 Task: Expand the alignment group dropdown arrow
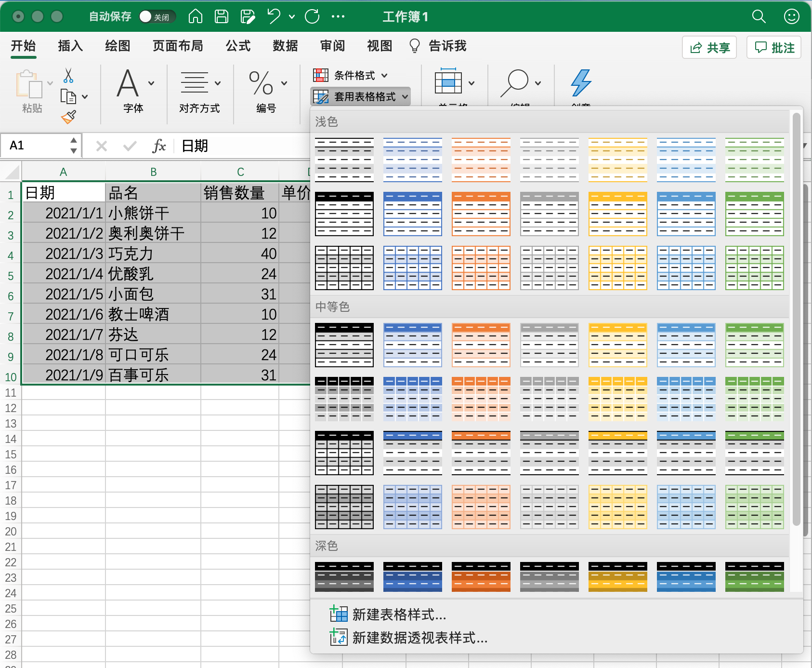(218, 83)
